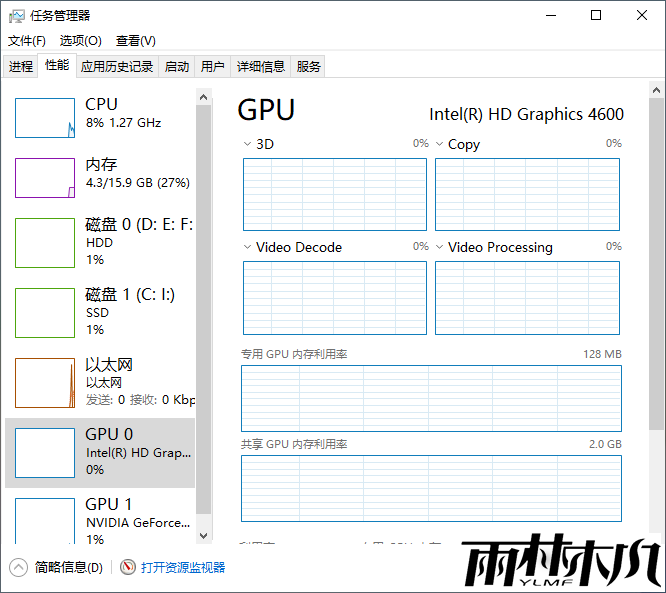This screenshot has height=593, width=666.
Task: Switch to the 启动 tab
Action: tap(177, 66)
